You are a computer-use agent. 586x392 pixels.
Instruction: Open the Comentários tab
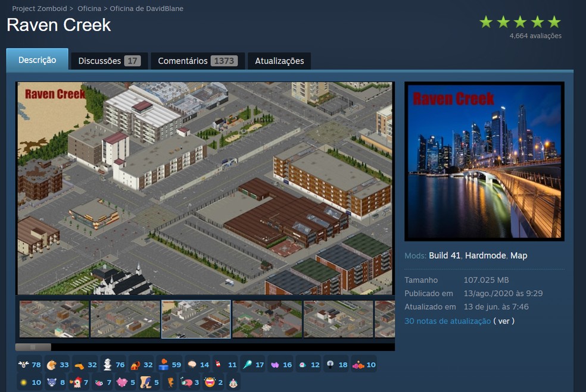[x=198, y=61]
